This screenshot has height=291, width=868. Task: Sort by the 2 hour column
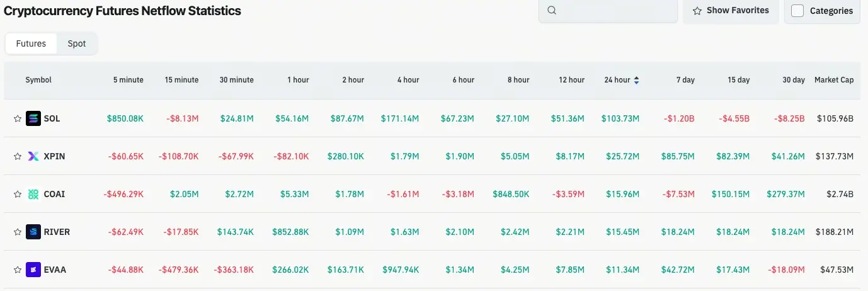353,80
